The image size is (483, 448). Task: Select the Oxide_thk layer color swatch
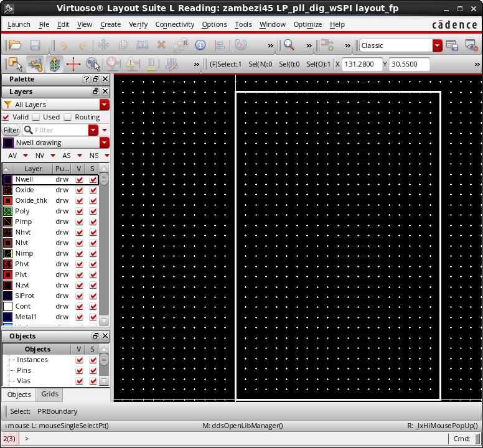pyautogui.click(x=8, y=200)
